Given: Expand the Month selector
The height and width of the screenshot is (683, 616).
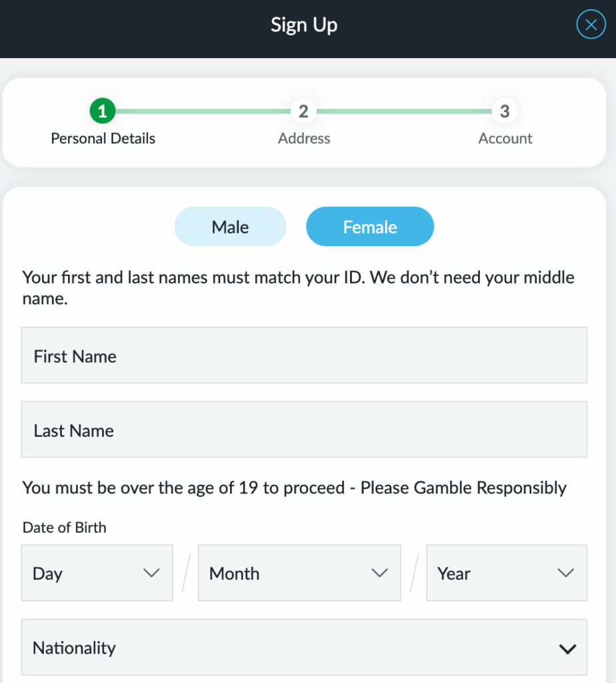Looking at the screenshot, I should [x=299, y=572].
